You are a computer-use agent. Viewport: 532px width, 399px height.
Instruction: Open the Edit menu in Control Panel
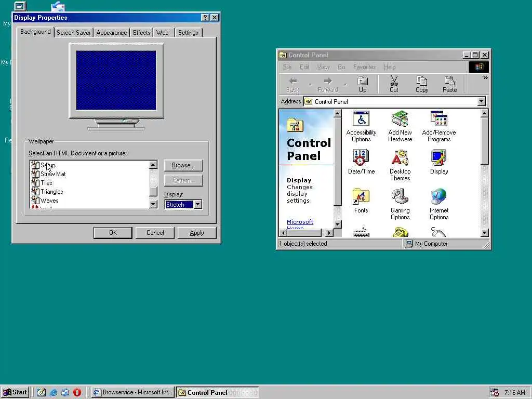coord(304,67)
